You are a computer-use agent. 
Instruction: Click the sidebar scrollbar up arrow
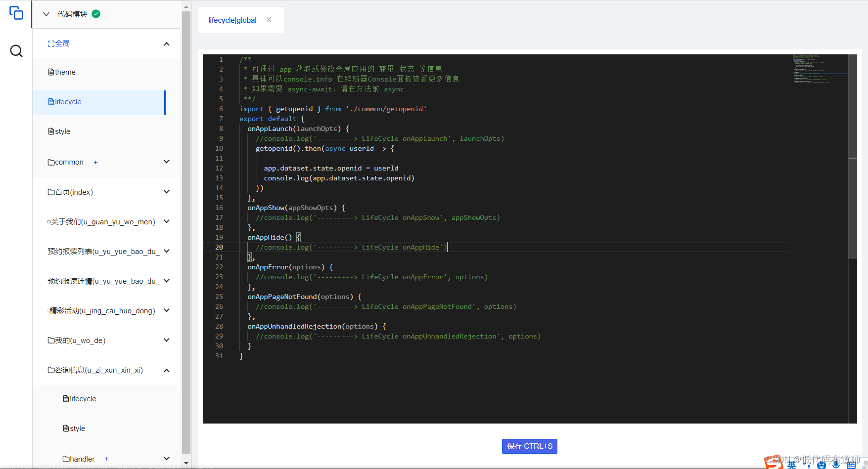click(x=186, y=7)
